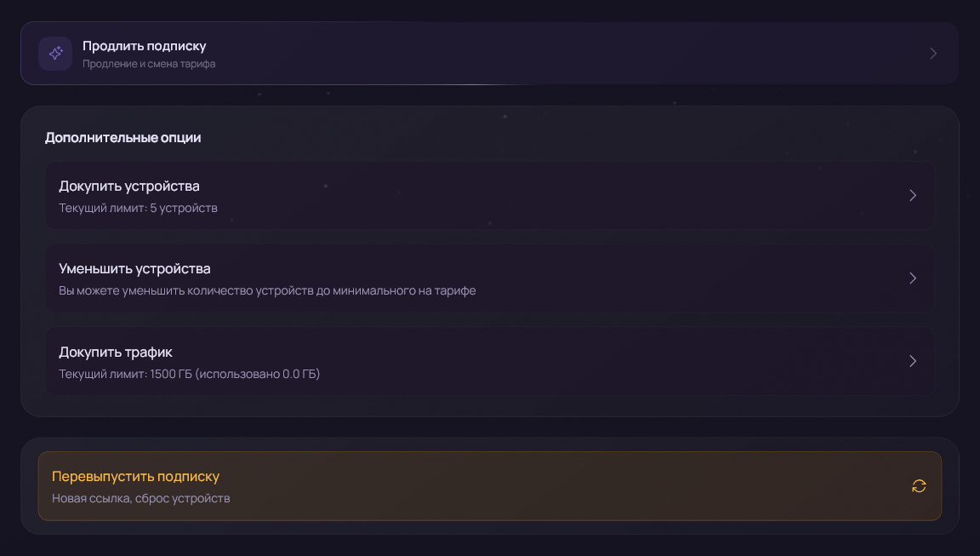Click the description about минимального на тарифе
This screenshot has width=980, height=556.
tap(267, 291)
